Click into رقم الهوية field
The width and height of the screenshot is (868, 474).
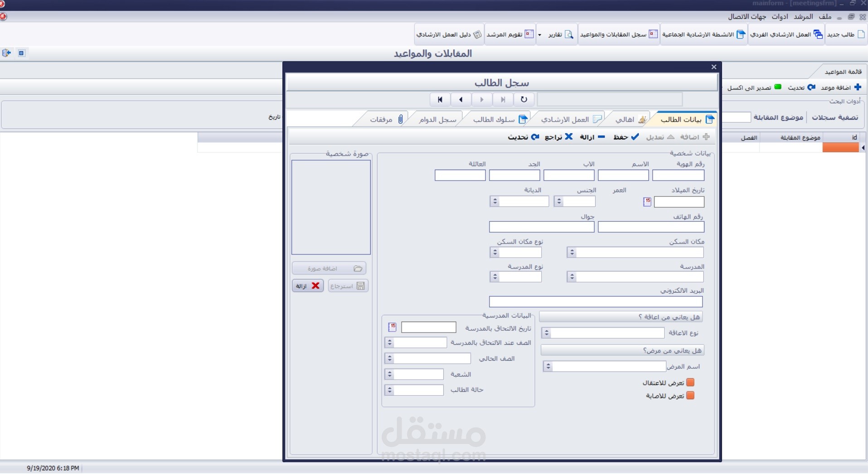[678, 175]
